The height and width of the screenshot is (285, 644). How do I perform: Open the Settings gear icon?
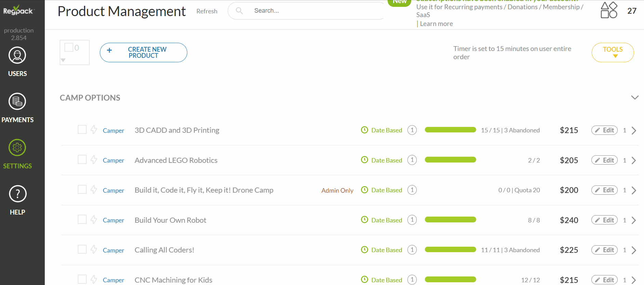[x=17, y=148]
